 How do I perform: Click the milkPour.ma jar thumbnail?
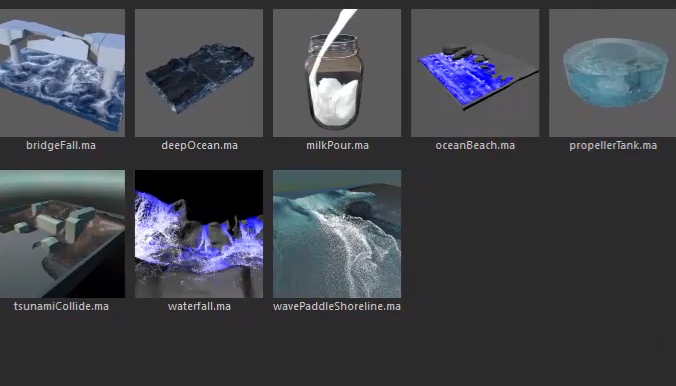337,73
